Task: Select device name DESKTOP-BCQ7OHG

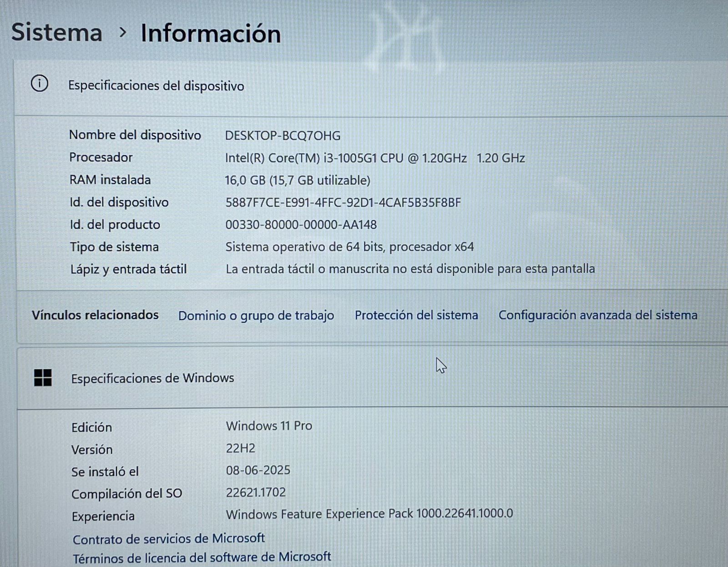Action: tap(283, 136)
